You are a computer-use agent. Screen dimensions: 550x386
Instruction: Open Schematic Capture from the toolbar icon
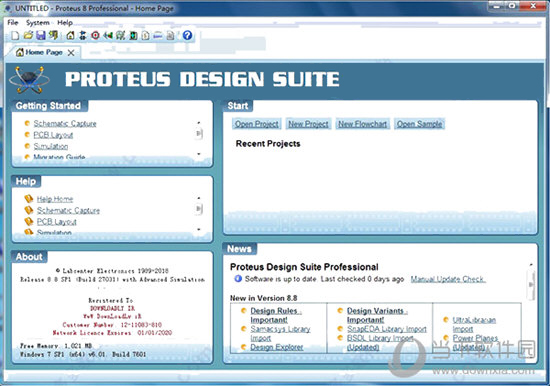click(83, 35)
